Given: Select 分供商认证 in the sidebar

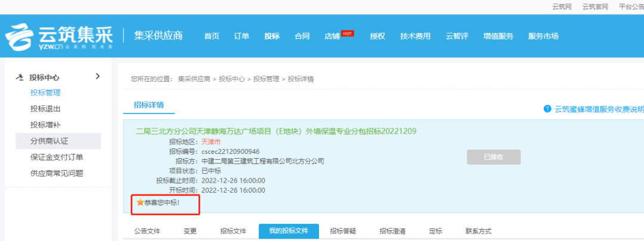Looking at the screenshot, I should click(x=49, y=141).
